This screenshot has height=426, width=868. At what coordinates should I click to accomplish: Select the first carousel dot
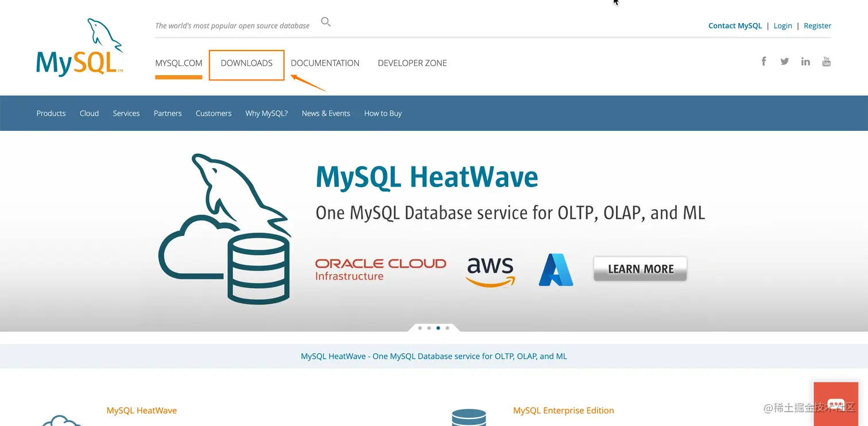(x=420, y=328)
